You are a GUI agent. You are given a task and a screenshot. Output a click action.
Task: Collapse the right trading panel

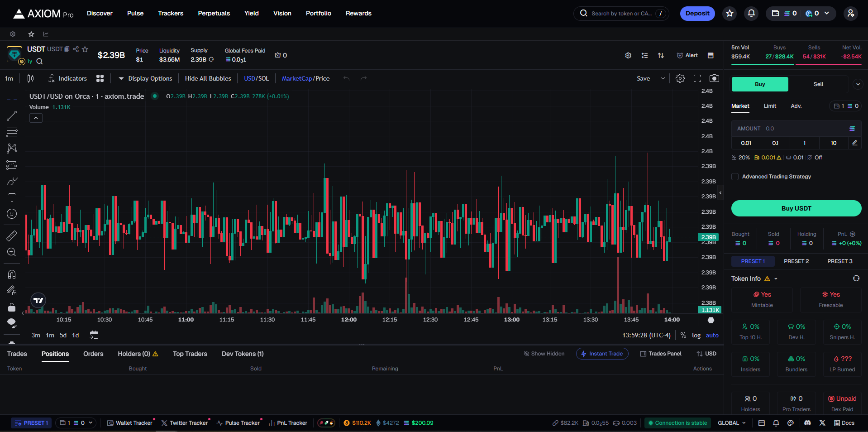720,193
